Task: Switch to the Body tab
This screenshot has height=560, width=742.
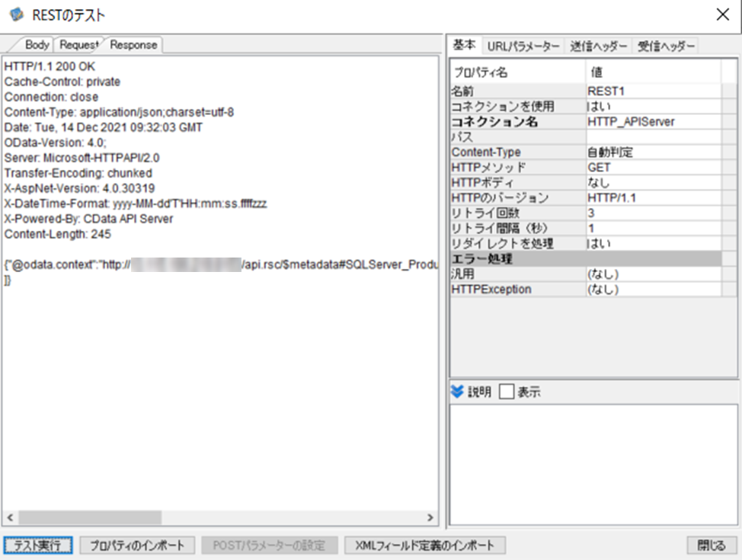Action: pyautogui.click(x=37, y=45)
